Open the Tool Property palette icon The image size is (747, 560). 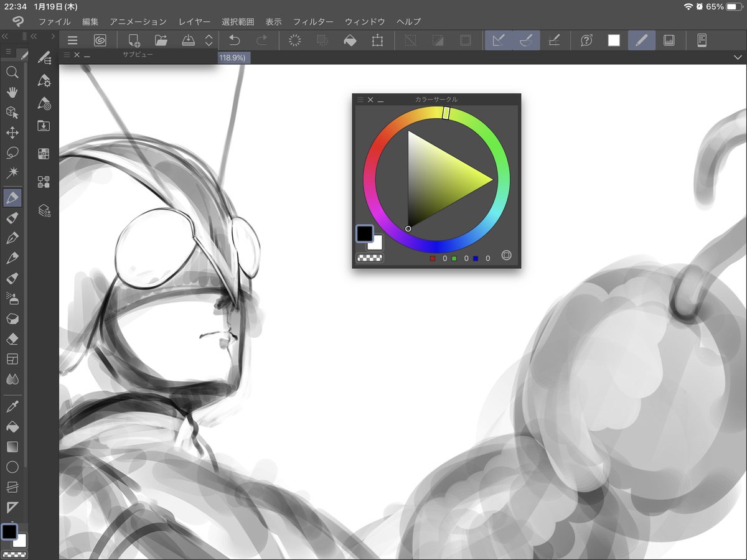(44, 80)
